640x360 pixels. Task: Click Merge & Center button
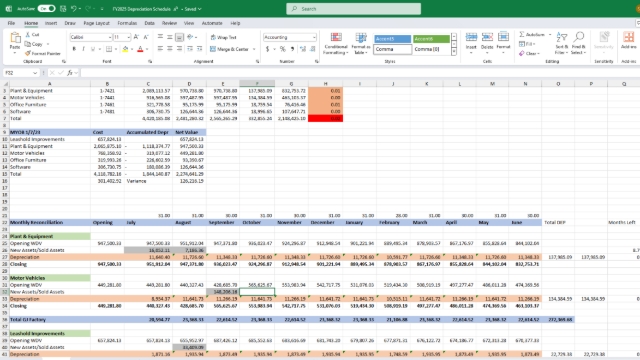click(x=229, y=49)
